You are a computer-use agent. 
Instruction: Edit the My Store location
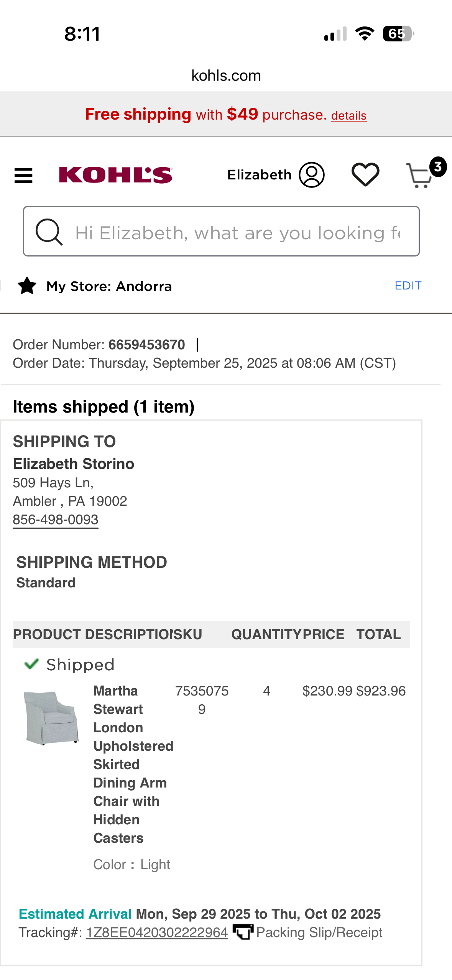[x=408, y=286]
